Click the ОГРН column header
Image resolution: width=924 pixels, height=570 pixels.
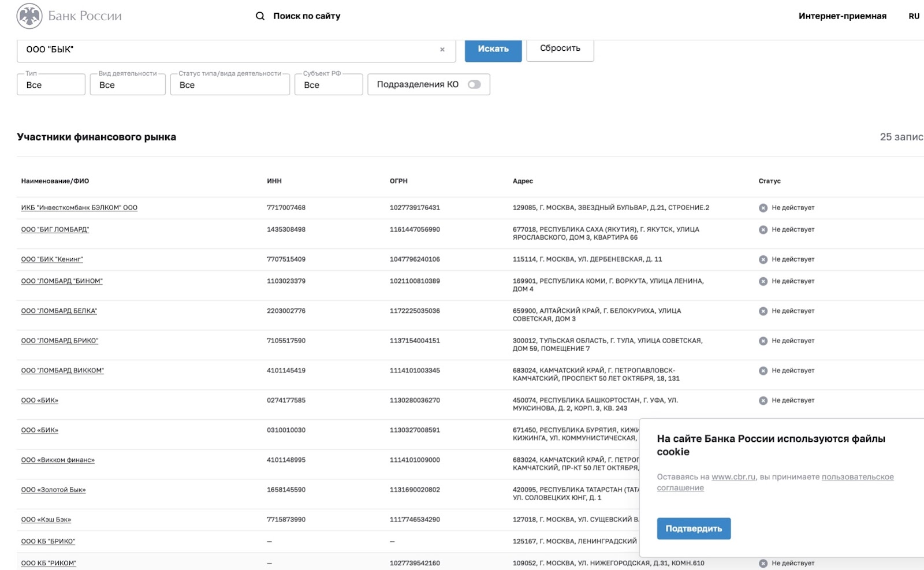click(x=398, y=181)
